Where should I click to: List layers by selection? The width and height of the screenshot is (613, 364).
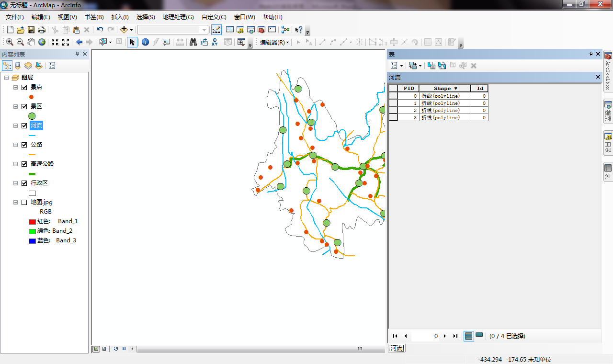(39, 66)
